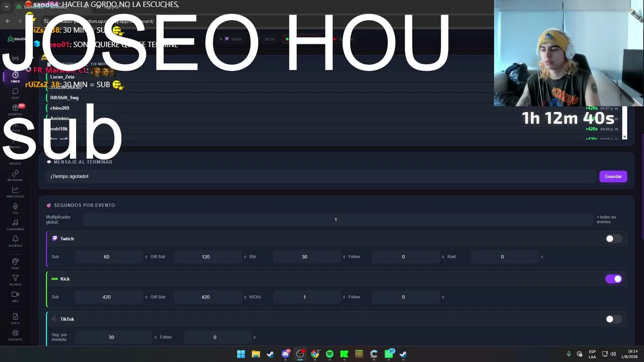Image resolution: width=644 pixels, height=362 pixels.
Task: Open the browser tab list chevron
Action: click(x=7, y=7)
